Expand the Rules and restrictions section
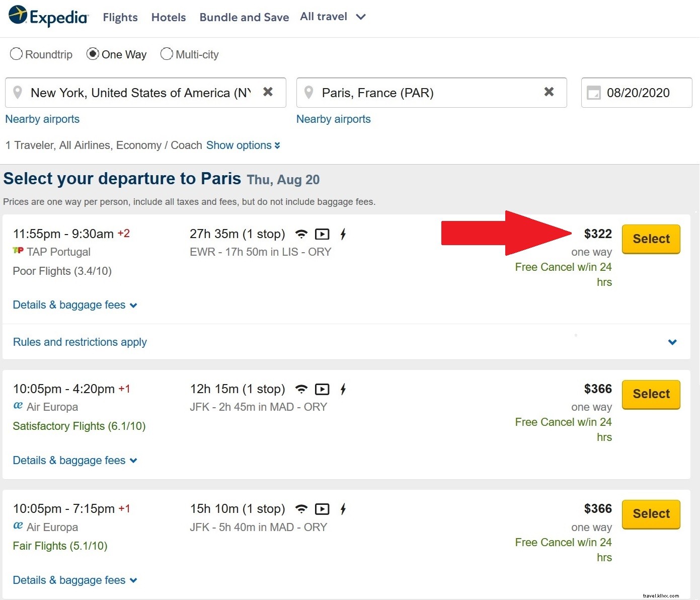The image size is (700, 600). 80,342
